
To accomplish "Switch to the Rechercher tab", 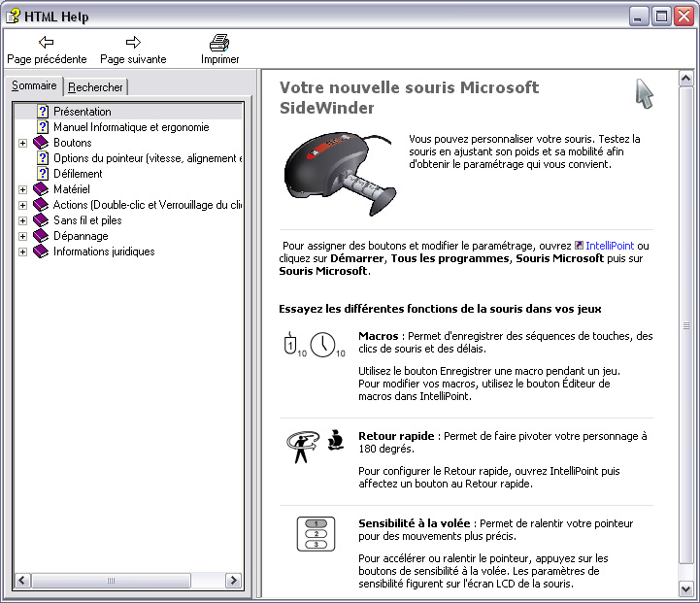I will pyautogui.click(x=95, y=87).
